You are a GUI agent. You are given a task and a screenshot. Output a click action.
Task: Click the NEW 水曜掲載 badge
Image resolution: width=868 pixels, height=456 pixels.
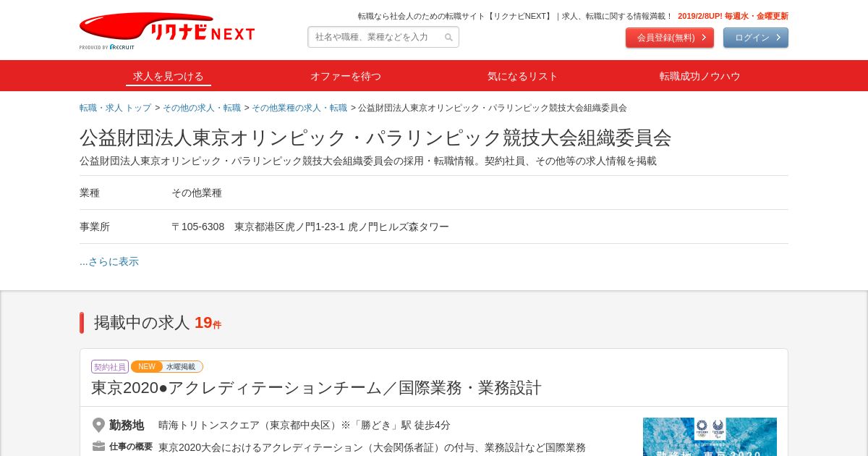167,367
